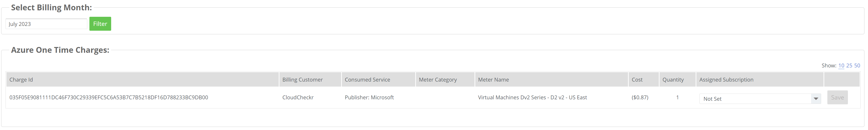The image size is (868, 130).
Task: Click the ($0.87) cost cell
Action: pos(640,98)
